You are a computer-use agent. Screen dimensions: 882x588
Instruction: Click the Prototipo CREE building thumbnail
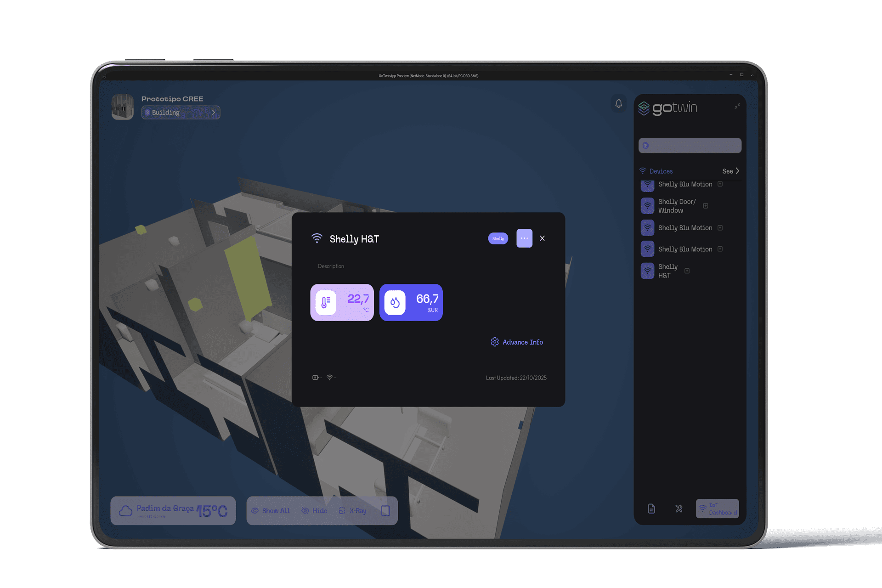(123, 107)
